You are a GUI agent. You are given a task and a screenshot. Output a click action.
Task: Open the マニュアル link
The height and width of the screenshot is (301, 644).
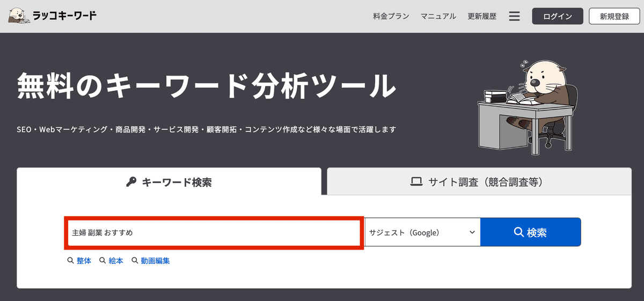click(x=438, y=16)
